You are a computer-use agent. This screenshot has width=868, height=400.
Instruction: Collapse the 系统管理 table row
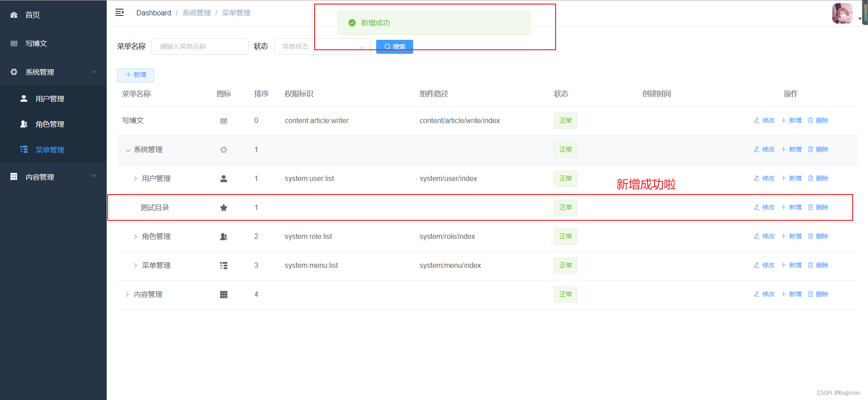pyautogui.click(x=128, y=150)
